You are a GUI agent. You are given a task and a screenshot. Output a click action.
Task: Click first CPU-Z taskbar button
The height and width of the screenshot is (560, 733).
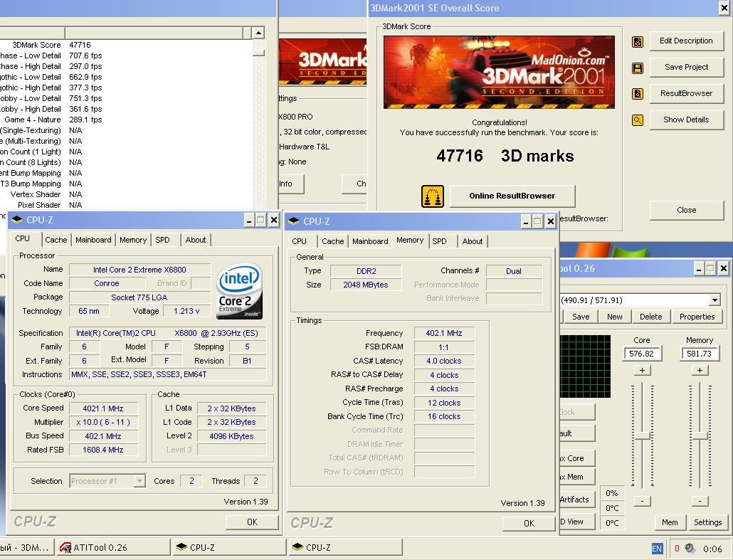pyautogui.click(x=230, y=547)
